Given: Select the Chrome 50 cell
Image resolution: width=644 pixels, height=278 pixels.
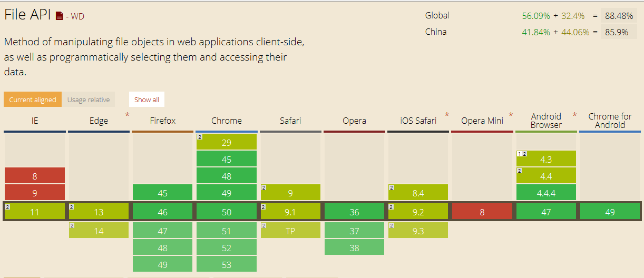Looking at the screenshot, I should click(227, 212).
